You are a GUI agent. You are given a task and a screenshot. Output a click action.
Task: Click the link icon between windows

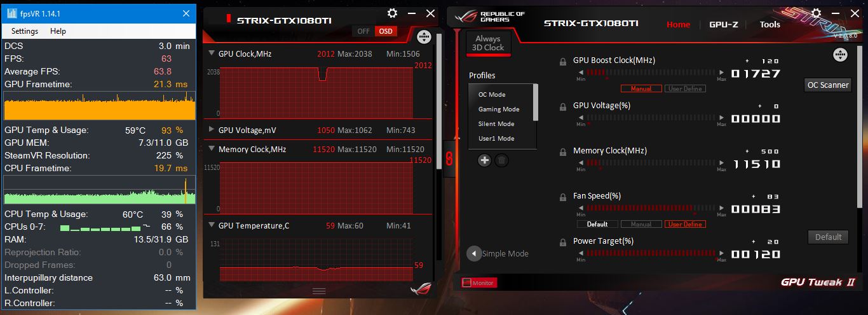[449, 158]
